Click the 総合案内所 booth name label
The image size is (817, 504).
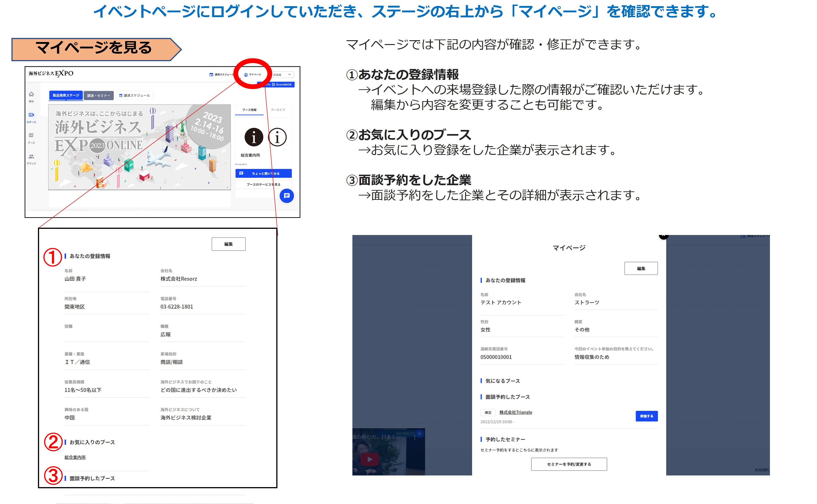[x=250, y=155]
